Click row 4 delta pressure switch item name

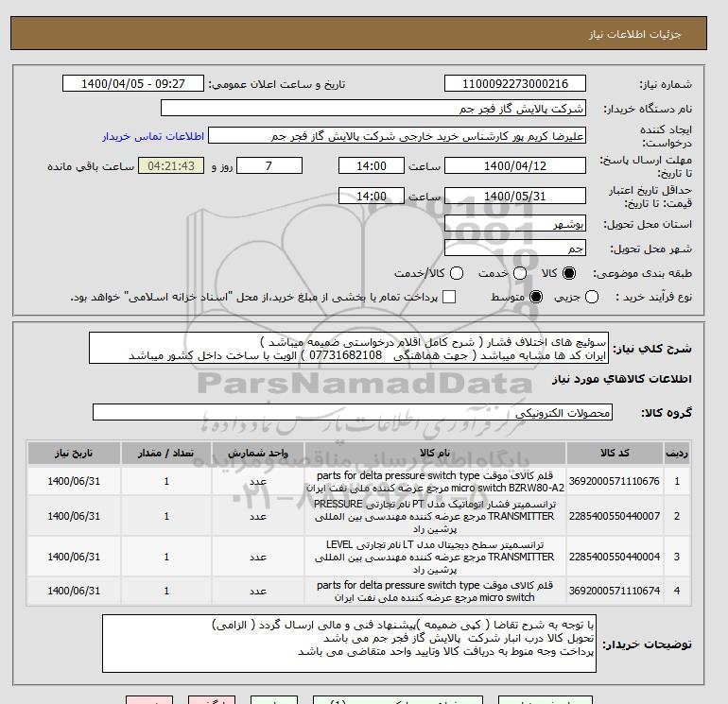(435, 592)
